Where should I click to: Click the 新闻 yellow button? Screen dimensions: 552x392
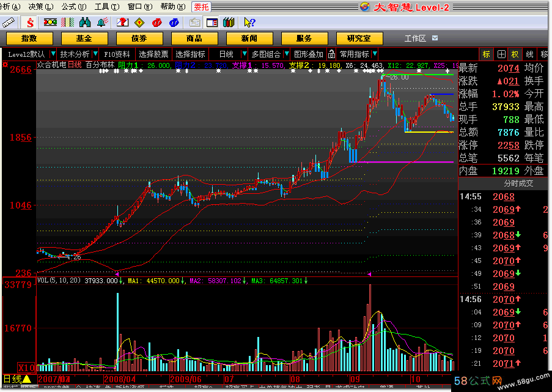pyautogui.click(x=249, y=39)
